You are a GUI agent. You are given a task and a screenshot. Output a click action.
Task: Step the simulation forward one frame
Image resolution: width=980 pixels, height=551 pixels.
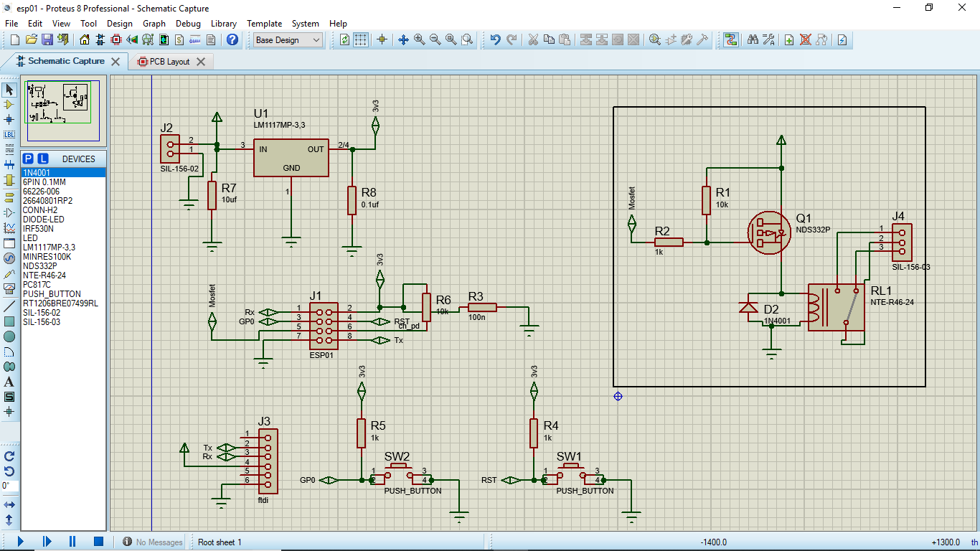(x=47, y=542)
